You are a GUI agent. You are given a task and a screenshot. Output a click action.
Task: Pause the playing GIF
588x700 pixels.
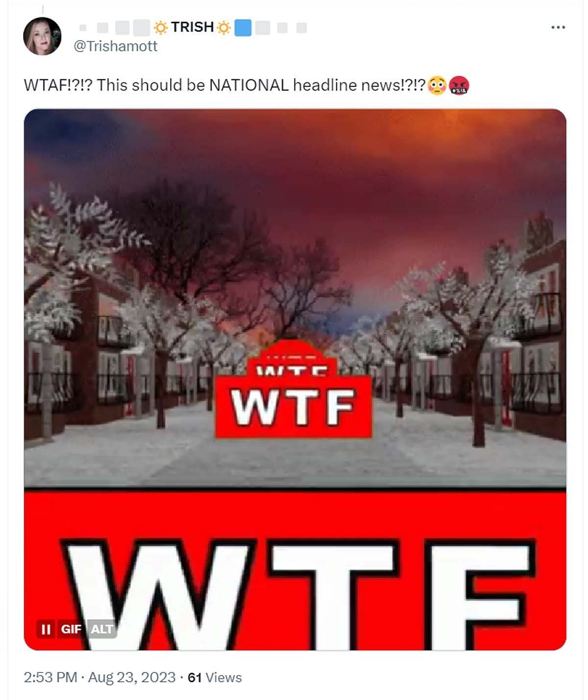point(46,629)
